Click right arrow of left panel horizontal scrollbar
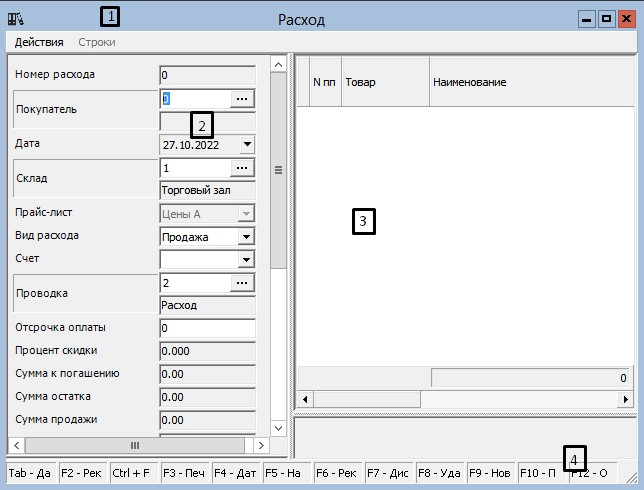 262,445
